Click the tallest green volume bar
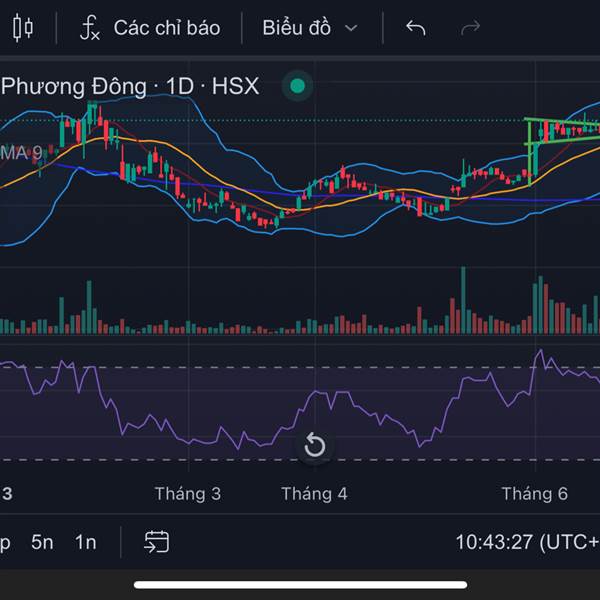 point(463,300)
